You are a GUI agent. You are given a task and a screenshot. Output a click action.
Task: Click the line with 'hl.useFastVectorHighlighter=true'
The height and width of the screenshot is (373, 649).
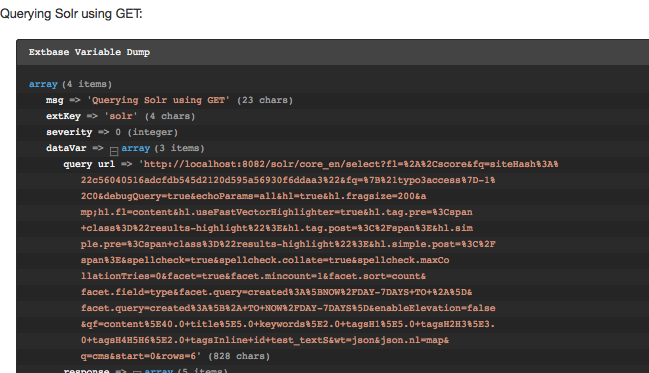[x=276, y=212]
